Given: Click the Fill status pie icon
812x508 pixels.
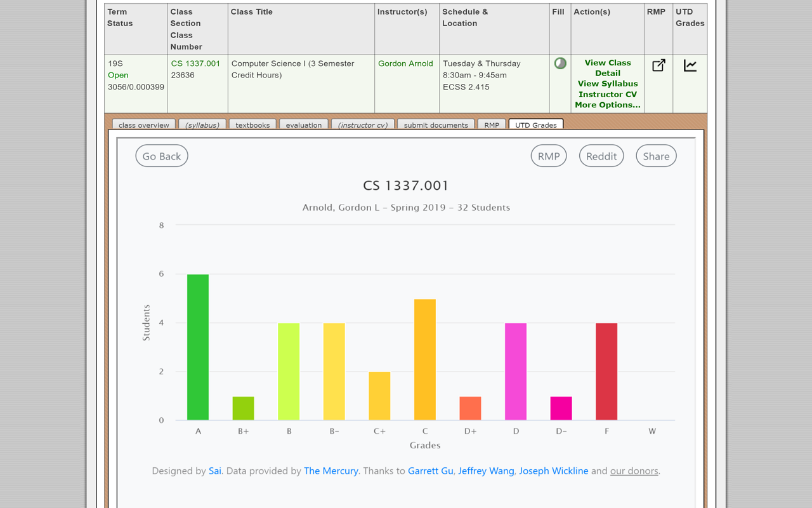Looking at the screenshot, I should tap(560, 63).
